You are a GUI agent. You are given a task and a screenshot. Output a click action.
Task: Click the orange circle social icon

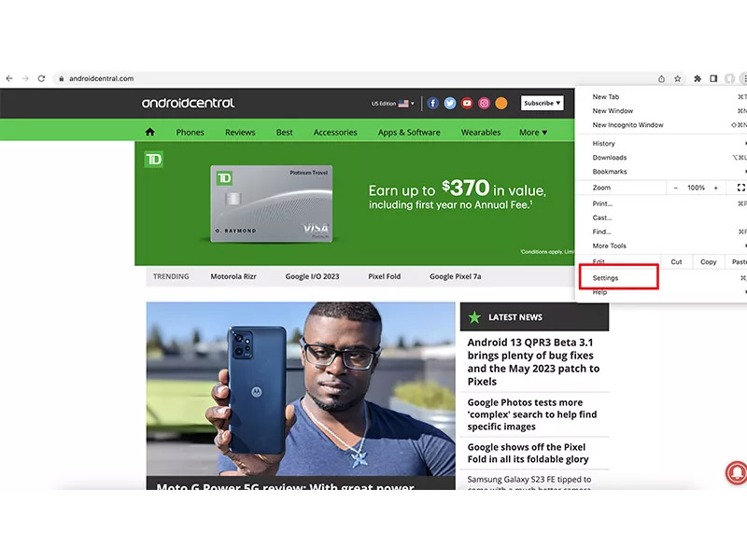(501, 104)
